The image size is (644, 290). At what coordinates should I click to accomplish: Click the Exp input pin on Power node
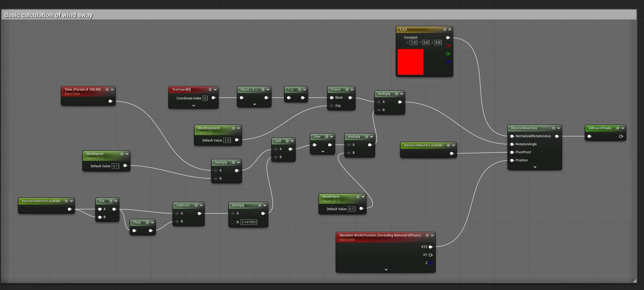tap(332, 106)
